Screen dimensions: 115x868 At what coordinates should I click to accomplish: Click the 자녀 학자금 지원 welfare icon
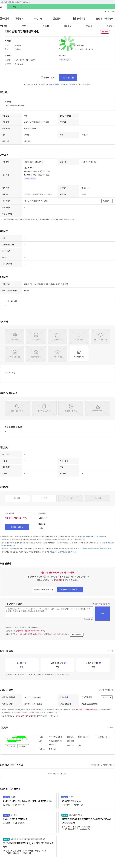click(100, 336)
